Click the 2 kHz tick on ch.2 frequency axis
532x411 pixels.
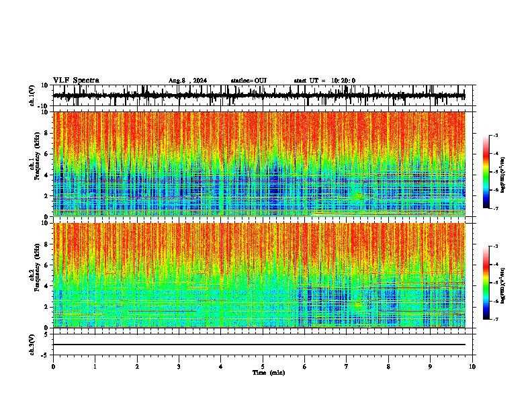click(46, 307)
